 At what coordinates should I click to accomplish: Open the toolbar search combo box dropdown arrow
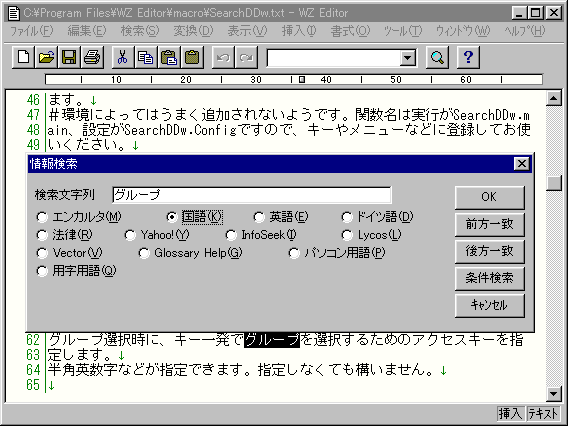click(x=408, y=58)
